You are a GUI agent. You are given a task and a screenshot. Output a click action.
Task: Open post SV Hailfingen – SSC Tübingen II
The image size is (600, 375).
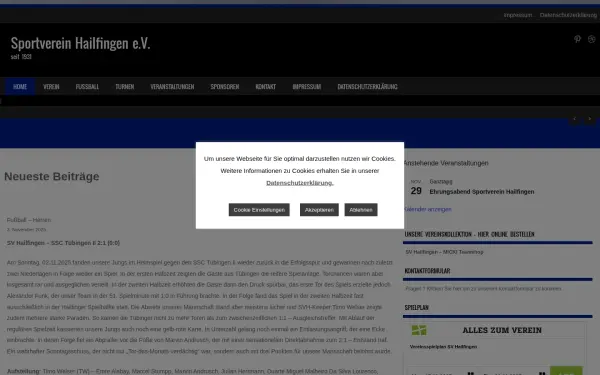click(x=63, y=243)
